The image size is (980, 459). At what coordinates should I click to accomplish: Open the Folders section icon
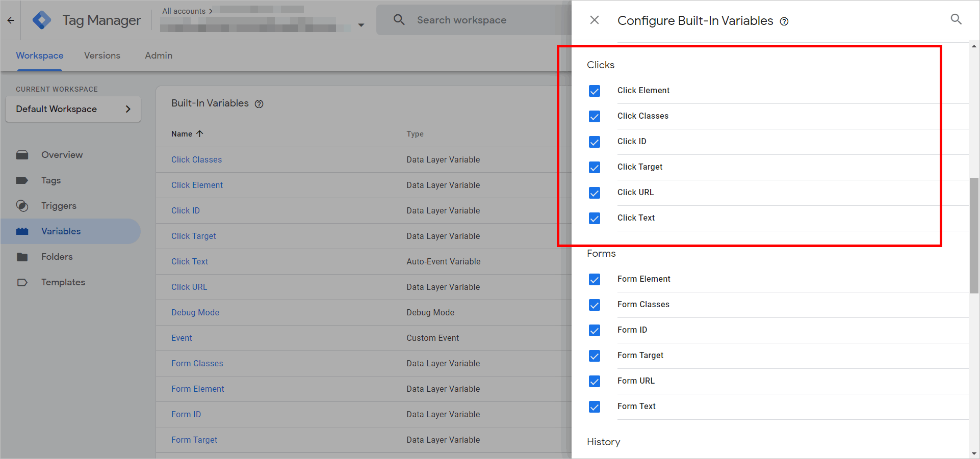22,256
